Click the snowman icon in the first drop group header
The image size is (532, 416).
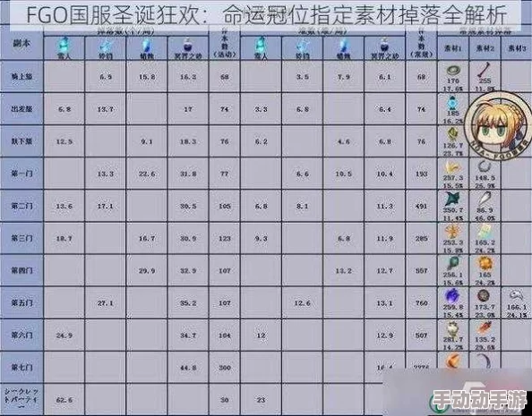[x=64, y=45]
